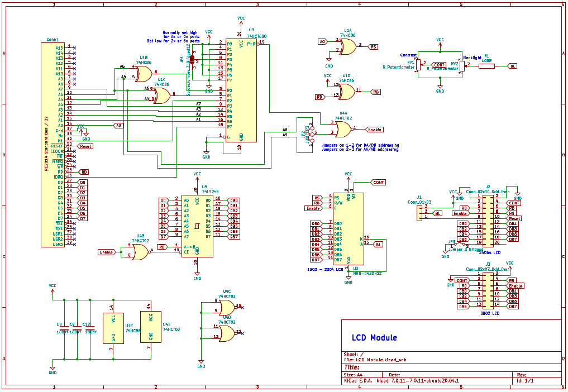Screen dimensions: 568x392
Task: Click the CONT label on RV1 wiper
Action: [x=438, y=65]
